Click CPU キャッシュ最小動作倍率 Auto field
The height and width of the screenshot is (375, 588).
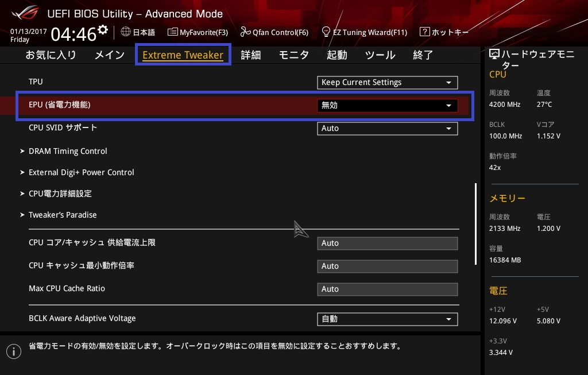coord(388,266)
